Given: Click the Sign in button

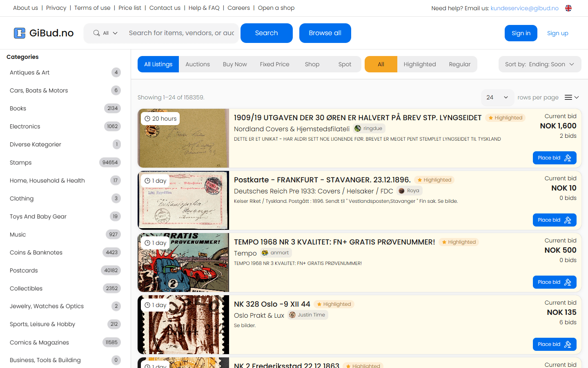Looking at the screenshot, I should (x=521, y=33).
